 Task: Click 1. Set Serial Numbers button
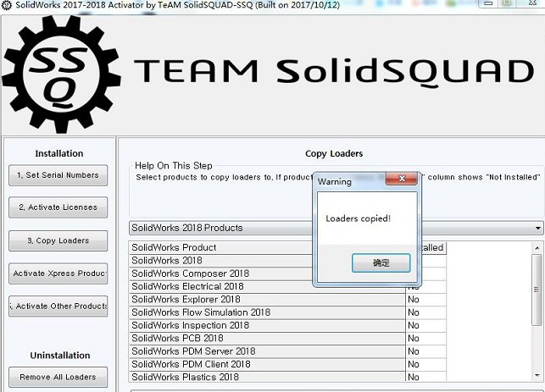point(58,175)
